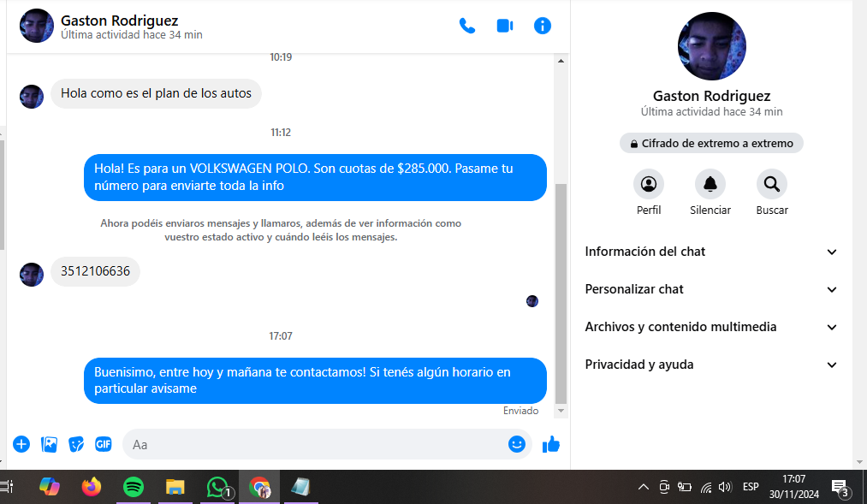The height and width of the screenshot is (504, 867).
Task: Open the GIF picker
Action: pos(104,444)
